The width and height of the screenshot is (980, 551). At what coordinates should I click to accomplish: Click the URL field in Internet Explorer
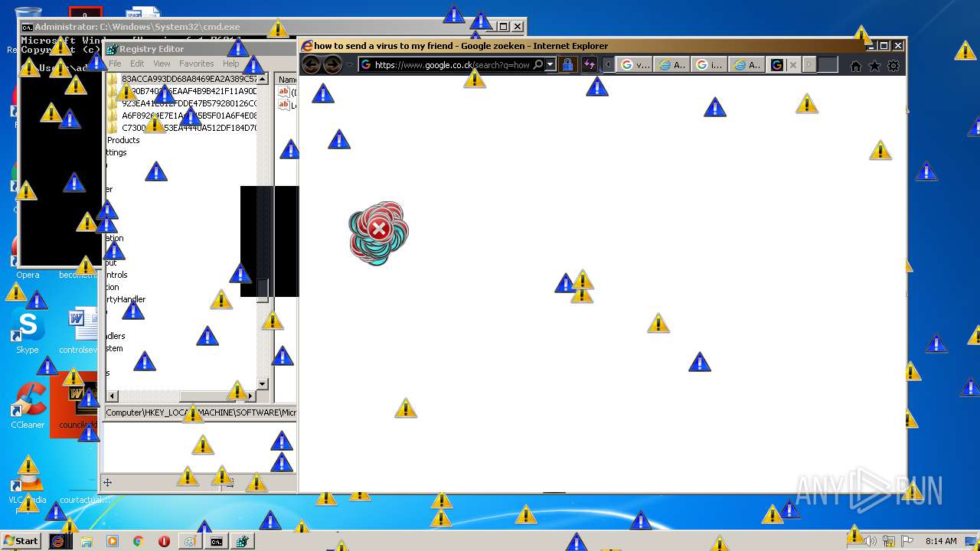(452, 65)
